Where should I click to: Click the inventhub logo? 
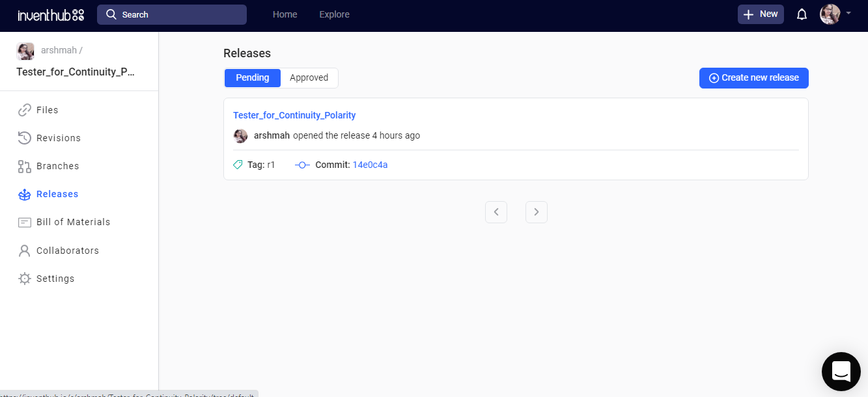tap(51, 15)
